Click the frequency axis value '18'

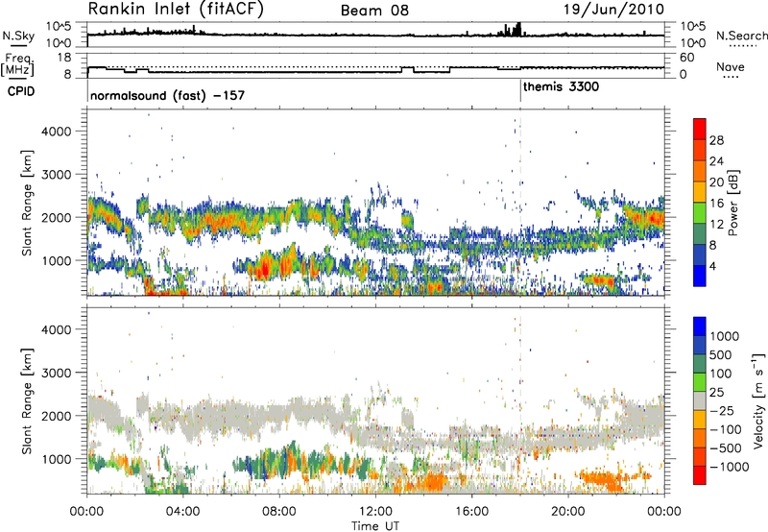tap(64, 58)
